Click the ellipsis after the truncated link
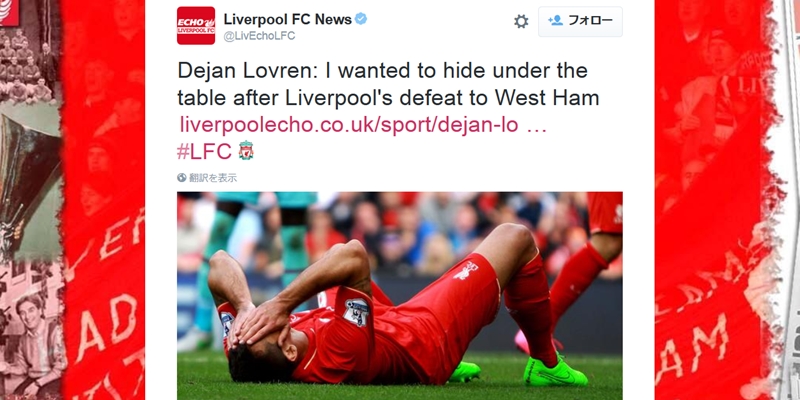This screenshot has height=400, width=800. pos(536,126)
